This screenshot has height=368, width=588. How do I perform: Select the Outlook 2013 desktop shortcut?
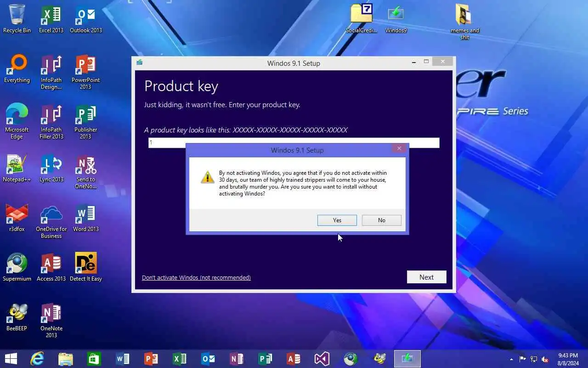click(x=86, y=19)
